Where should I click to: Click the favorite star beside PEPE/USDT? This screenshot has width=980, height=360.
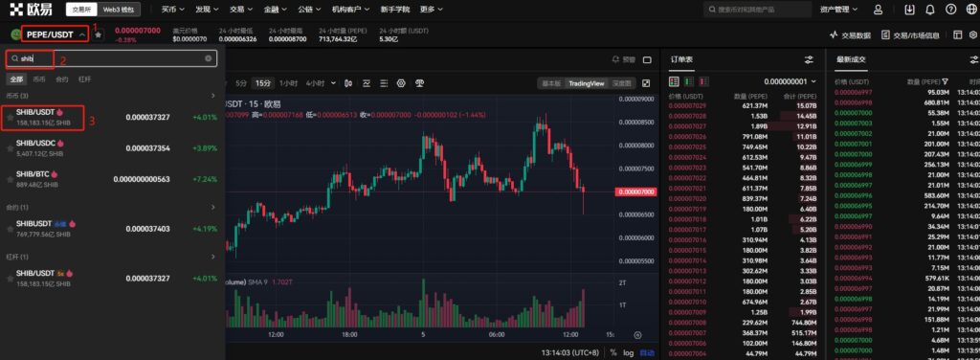coord(99,35)
